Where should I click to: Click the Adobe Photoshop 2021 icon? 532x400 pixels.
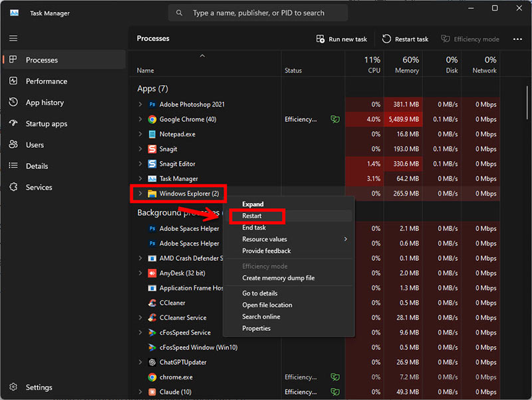click(152, 104)
